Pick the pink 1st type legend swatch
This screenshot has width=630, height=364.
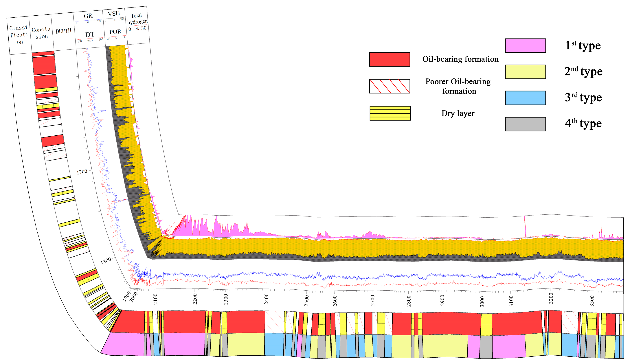click(x=525, y=45)
